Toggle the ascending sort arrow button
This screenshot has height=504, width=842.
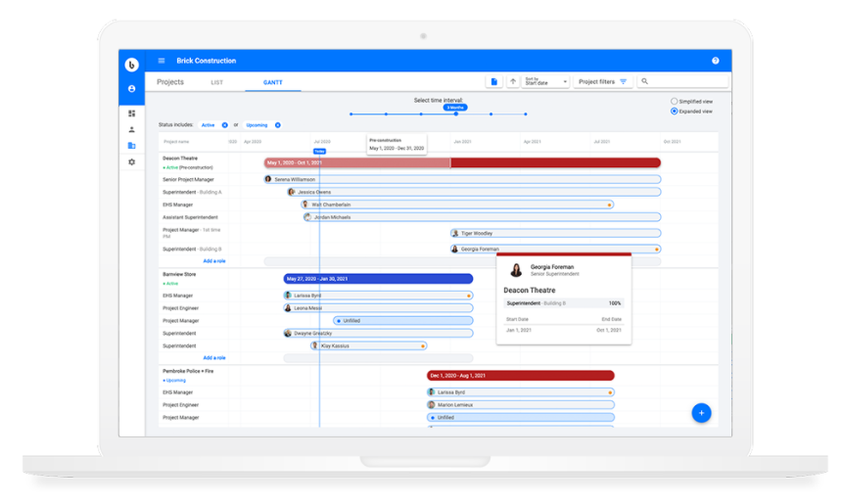[513, 81]
